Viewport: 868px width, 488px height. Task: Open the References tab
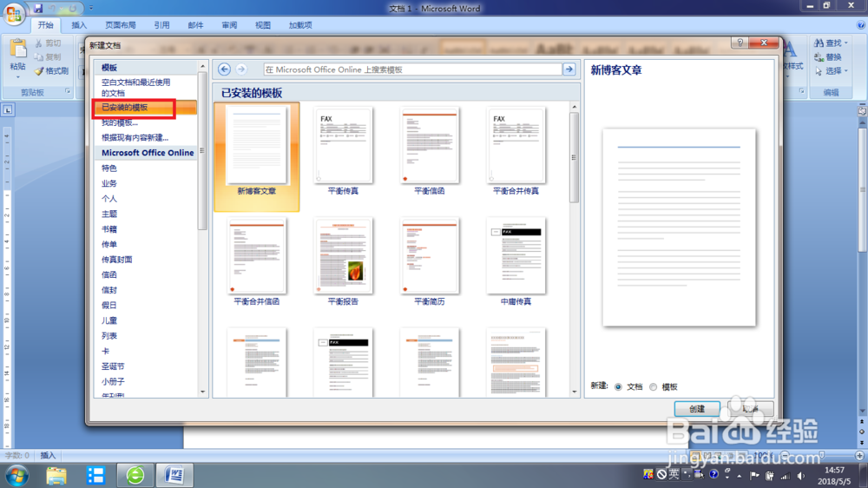coord(161,25)
